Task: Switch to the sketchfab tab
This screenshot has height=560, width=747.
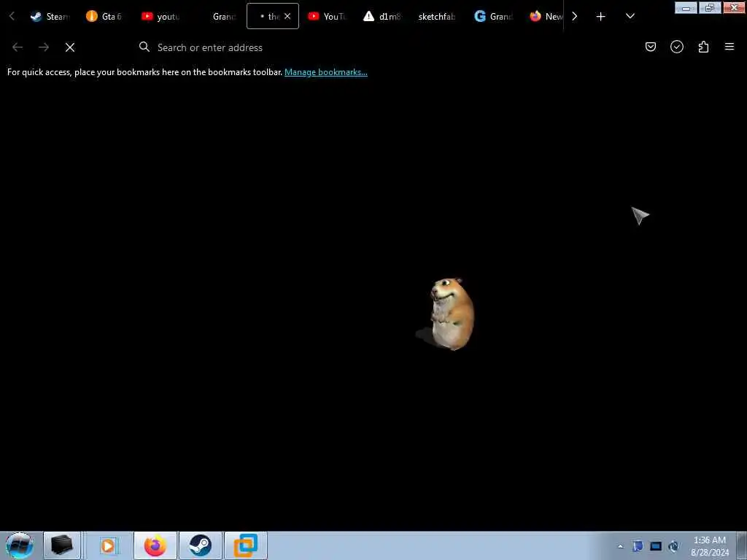Action: tap(436, 16)
